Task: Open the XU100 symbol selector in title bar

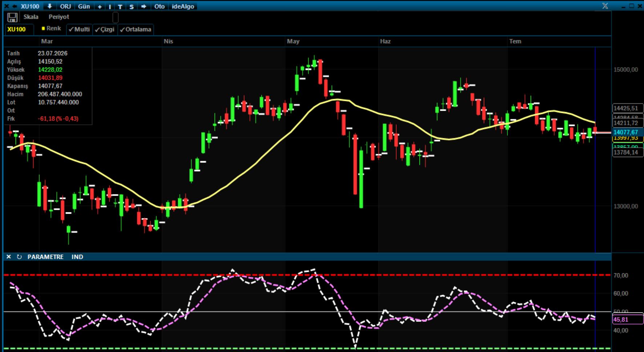Action: (x=30, y=7)
